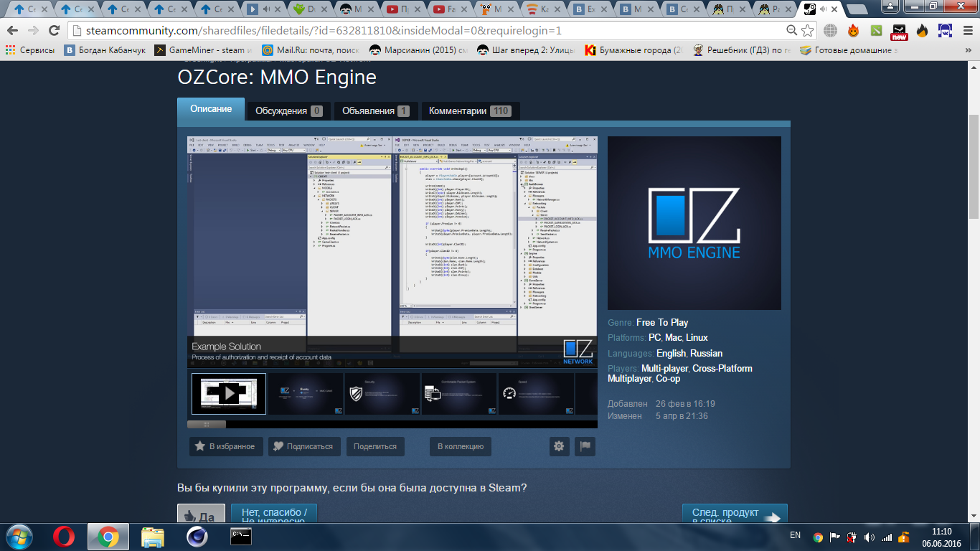Click the В коллекцию button
Screen dimensions: 980x551
[x=461, y=446]
